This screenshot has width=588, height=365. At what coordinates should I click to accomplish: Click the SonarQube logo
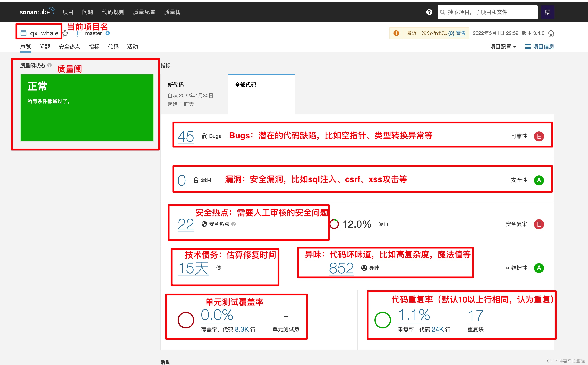click(x=37, y=11)
